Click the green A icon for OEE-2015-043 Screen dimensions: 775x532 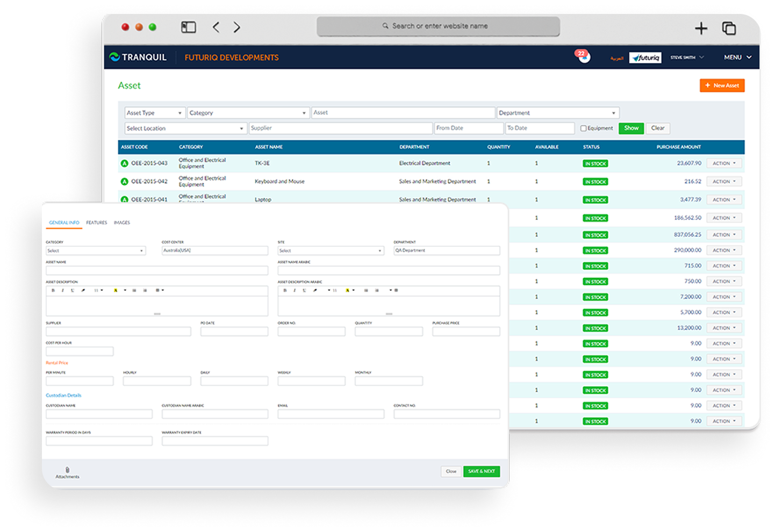125,163
